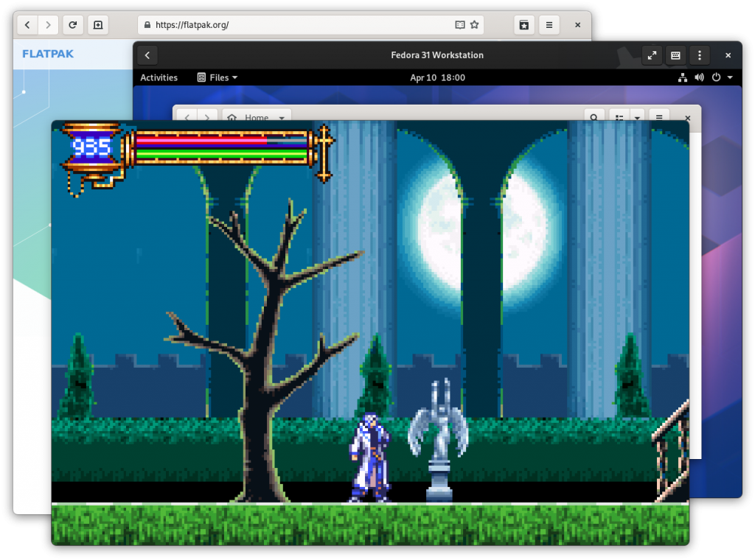755x560 pixels.
Task: Open the Files app menu
Action: 218,77
